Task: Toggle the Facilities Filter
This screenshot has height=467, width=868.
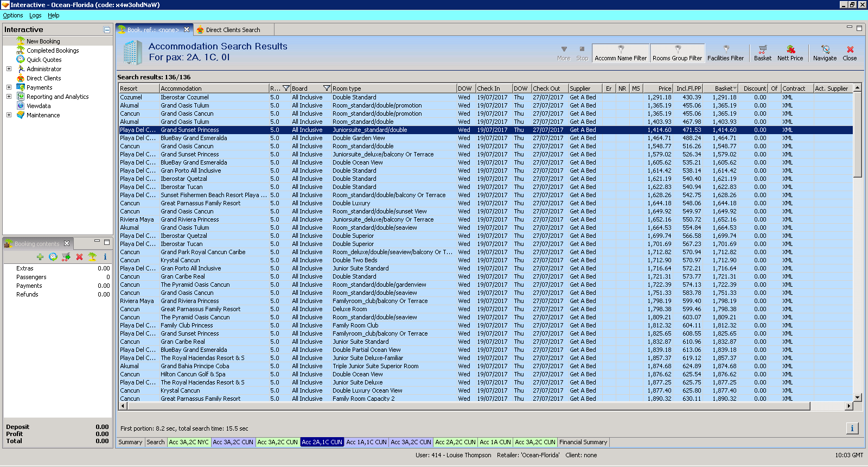Action: (725, 53)
